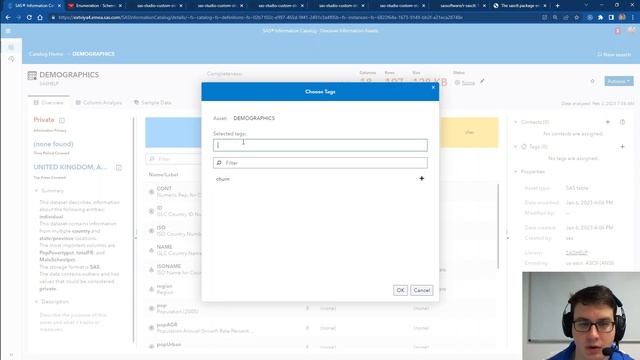This screenshot has height=360, width=640.
Task: Open the Actions dropdown button
Action: 619,81
